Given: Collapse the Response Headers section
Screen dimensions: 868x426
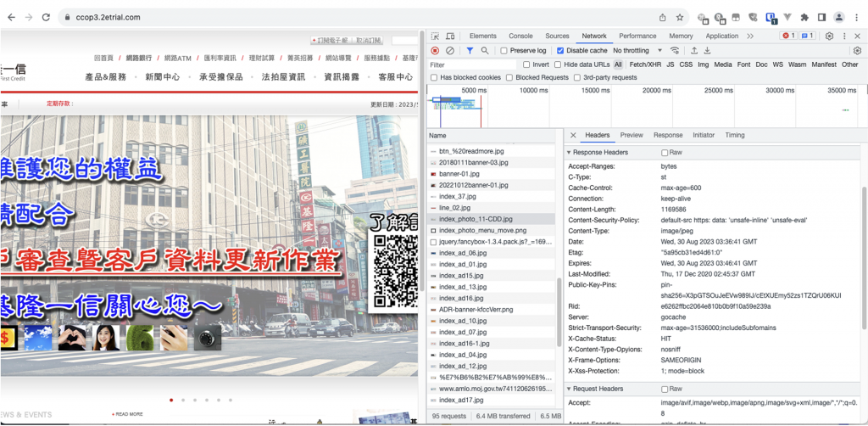Looking at the screenshot, I should click(569, 153).
